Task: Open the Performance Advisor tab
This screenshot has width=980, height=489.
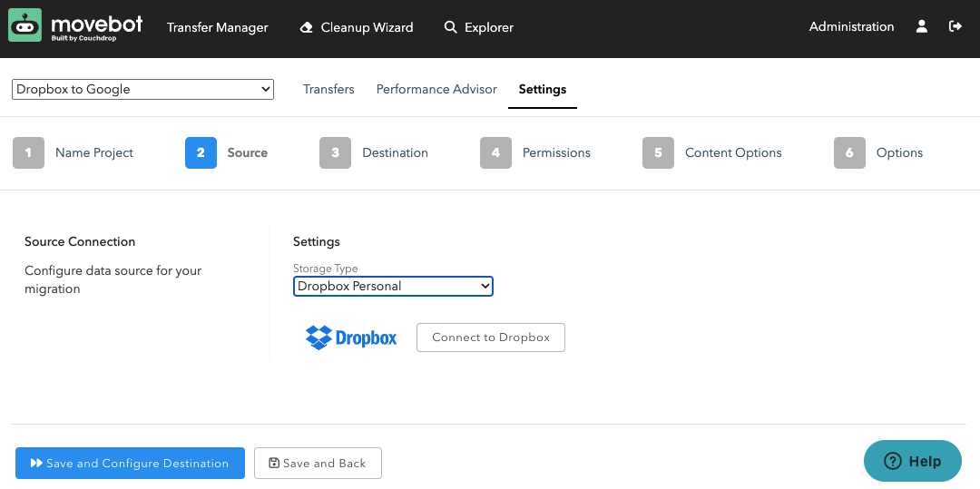Action: click(436, 89)
